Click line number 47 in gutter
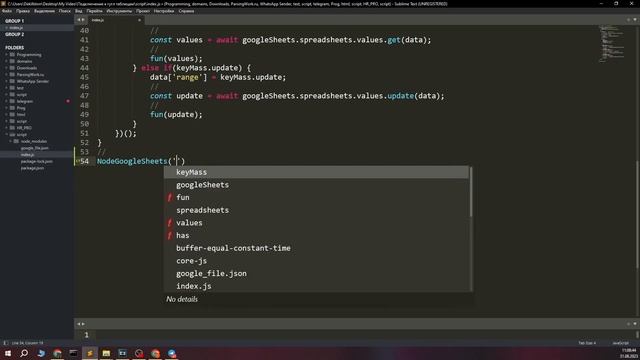The width and height of the screenshot is (640, 360). pos(84,96)
